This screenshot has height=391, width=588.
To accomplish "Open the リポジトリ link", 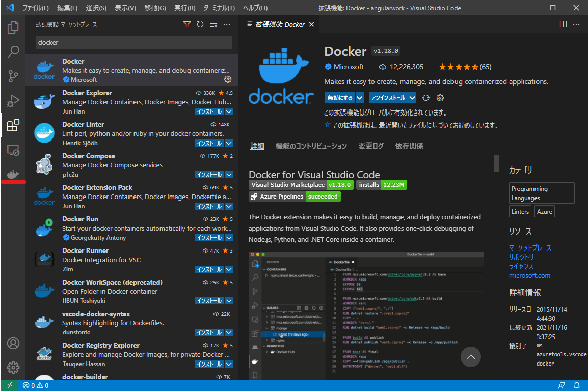I will [521, 257].
